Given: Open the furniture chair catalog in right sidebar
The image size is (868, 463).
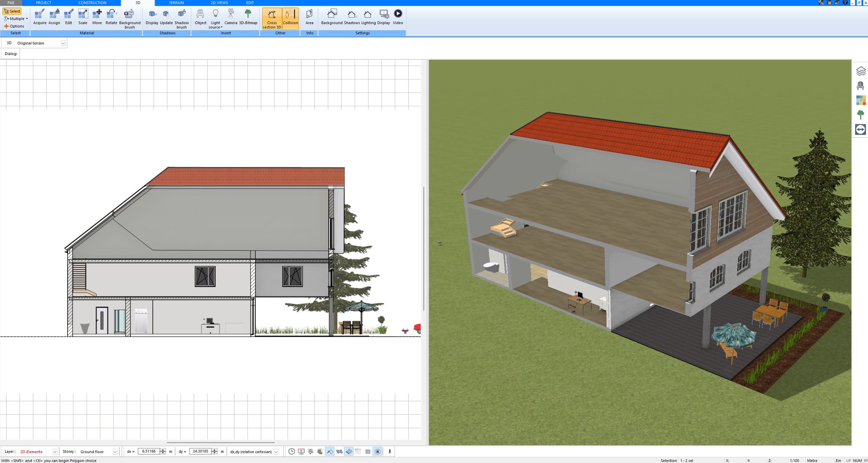Looking at the screenshot, I should 861,86.
